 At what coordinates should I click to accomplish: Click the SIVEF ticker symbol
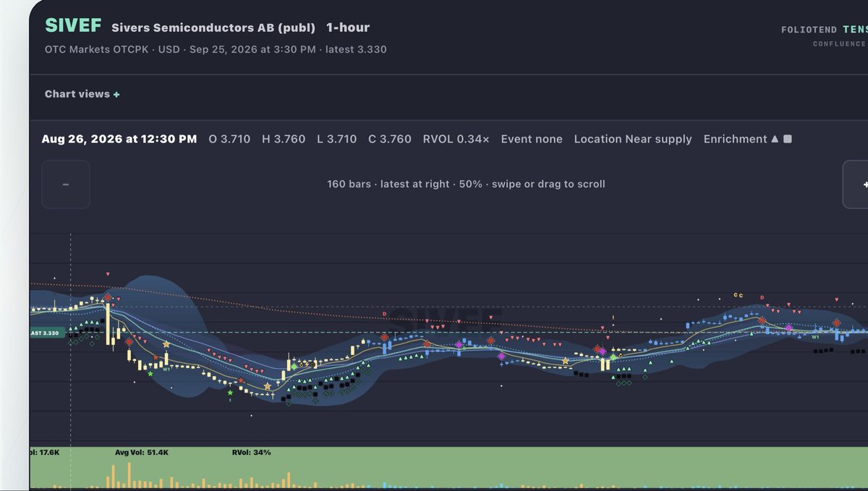click(73, 25)
